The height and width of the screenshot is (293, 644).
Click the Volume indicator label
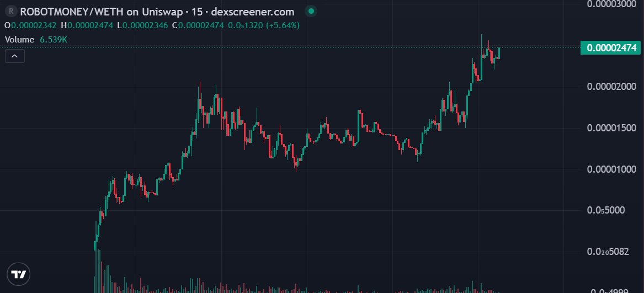click(x=19, y=39)
